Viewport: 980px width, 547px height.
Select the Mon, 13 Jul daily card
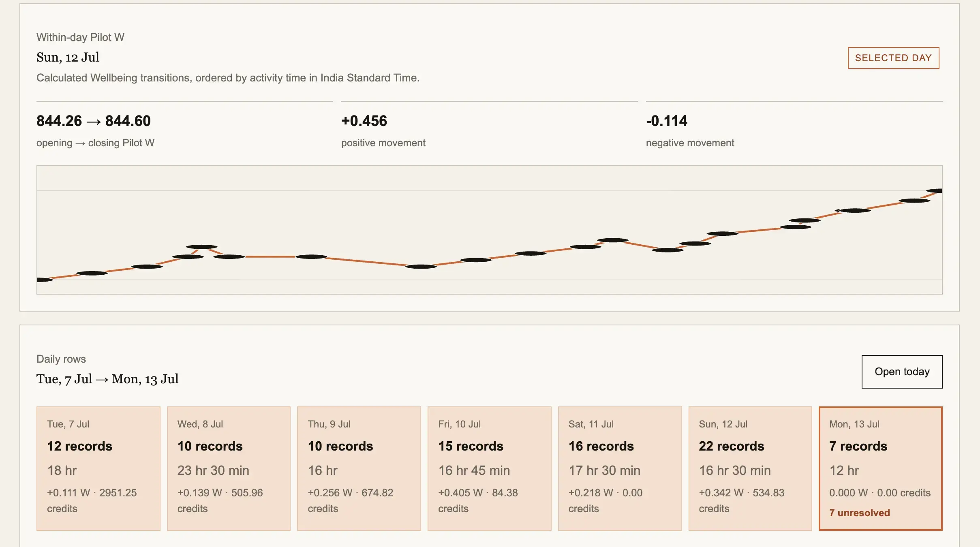tap(881, 468)
